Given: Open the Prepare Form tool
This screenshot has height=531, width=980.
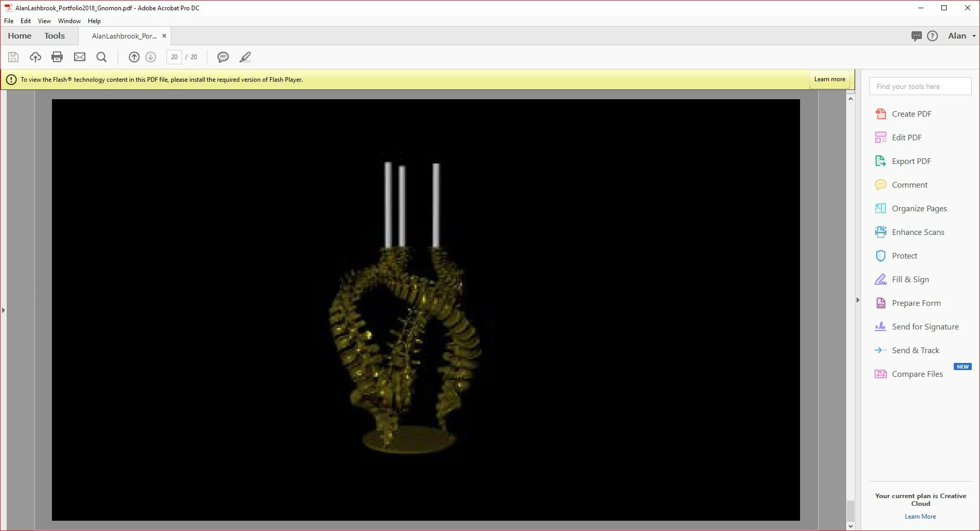Looking at the screenshot, I should click(x=908, y=303).
